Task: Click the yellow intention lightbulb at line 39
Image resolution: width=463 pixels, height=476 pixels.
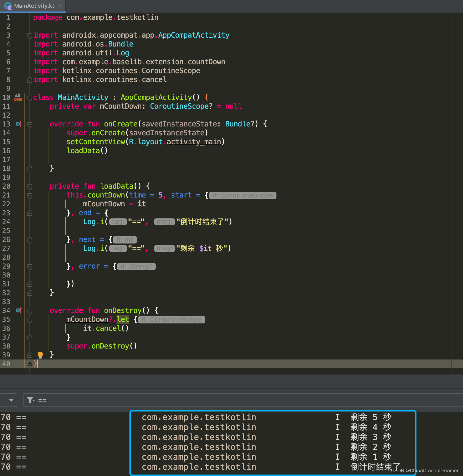Action: tap(40, 355)
